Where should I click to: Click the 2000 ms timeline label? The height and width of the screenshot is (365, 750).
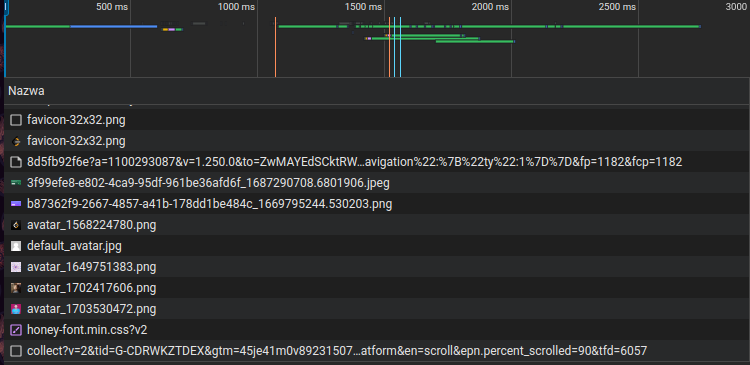[x=490, y=7]
